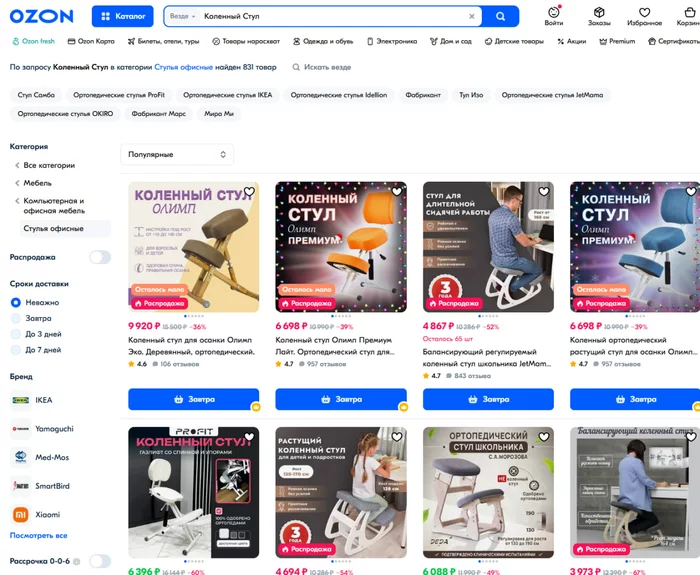Viewport: 700px width, 575px height.
Task: Favorite the orange Олимп Премиум chair
Action: tap(396, 192)
